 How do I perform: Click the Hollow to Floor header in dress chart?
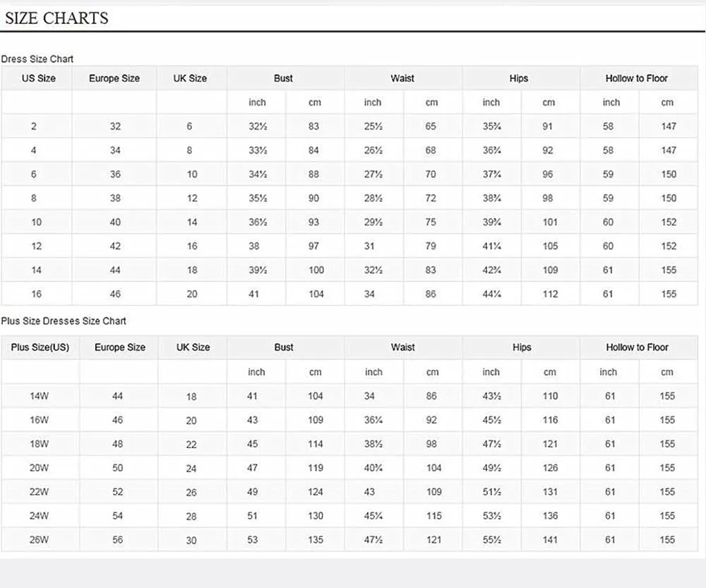coord(637,78)
